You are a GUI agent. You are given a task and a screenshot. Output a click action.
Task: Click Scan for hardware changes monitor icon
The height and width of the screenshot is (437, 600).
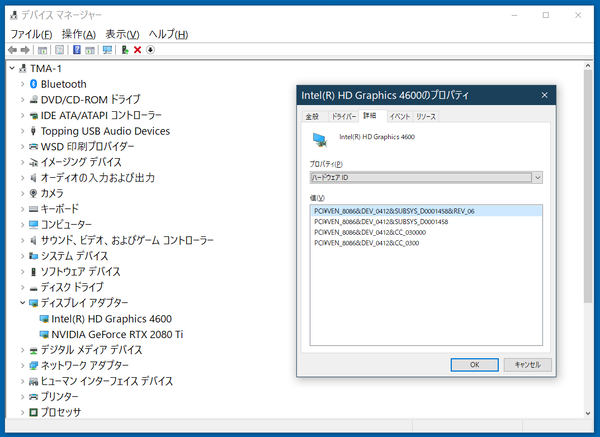pos(107,50)
